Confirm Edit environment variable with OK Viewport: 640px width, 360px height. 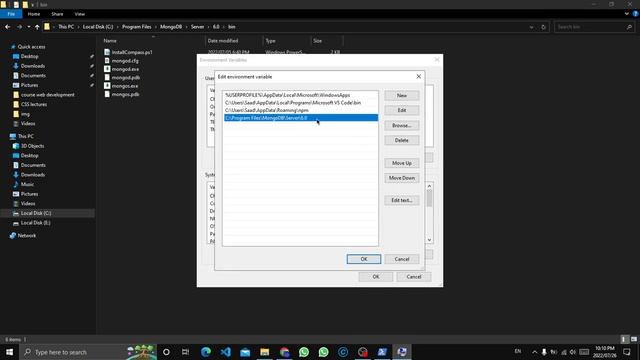(364, 259)
